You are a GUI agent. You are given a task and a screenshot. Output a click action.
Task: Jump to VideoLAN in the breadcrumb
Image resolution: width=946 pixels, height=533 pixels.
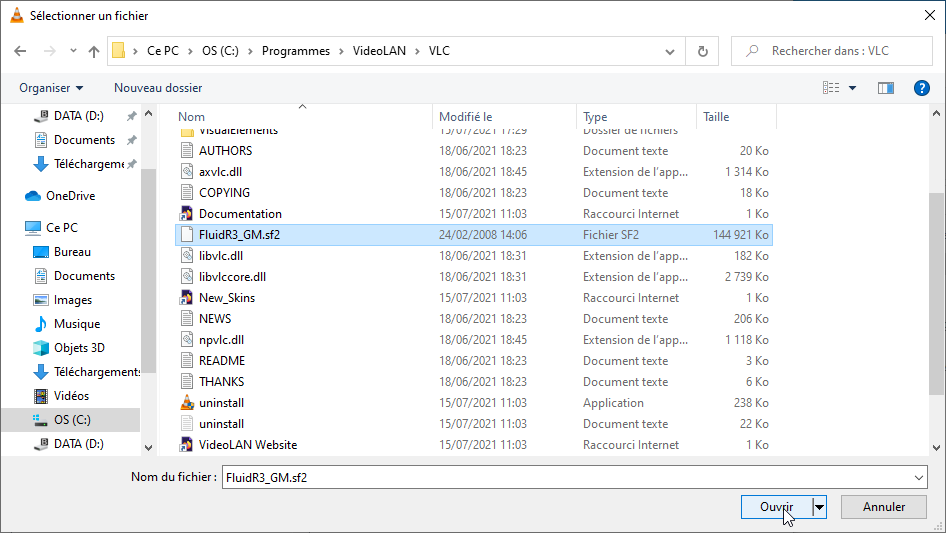point(379,51)
